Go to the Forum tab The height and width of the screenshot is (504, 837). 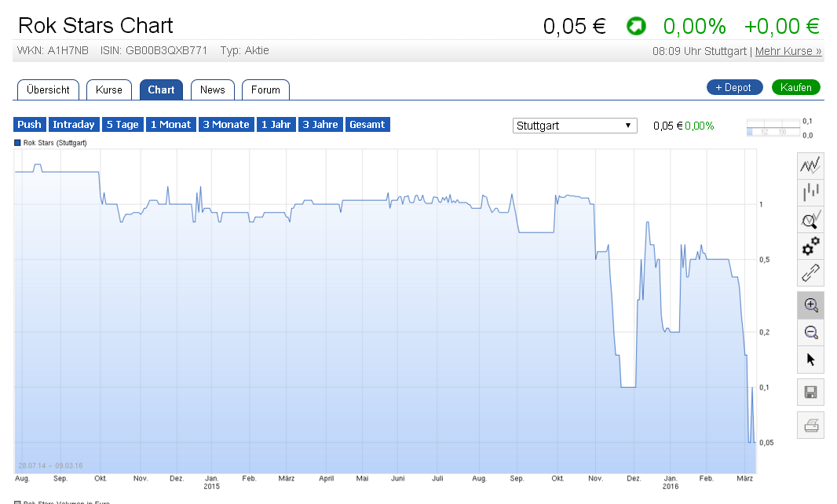point(265,89)
